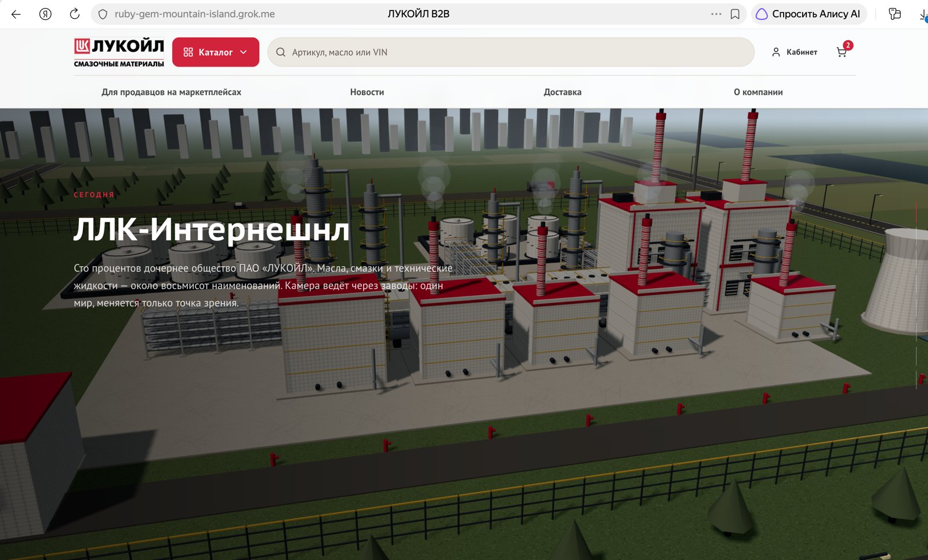Open 'Для продавцов на маркетплейсах' menu item
This screenshot has width=928, height=560.
(x=171, y=92)
